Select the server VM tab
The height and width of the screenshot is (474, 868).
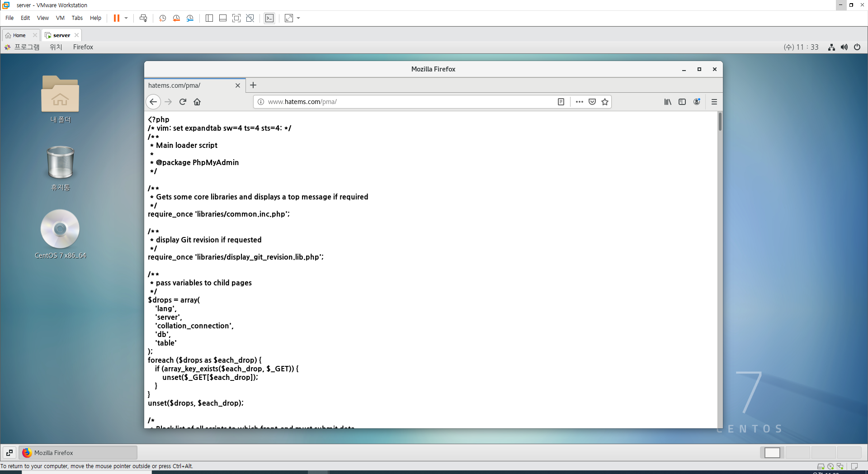[x=61, y=35]
